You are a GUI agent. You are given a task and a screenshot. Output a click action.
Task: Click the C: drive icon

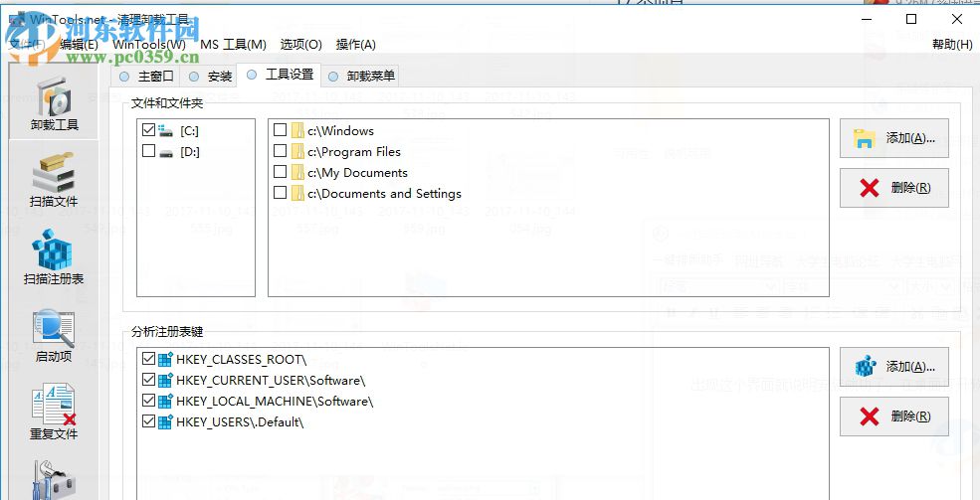(165, 130)
